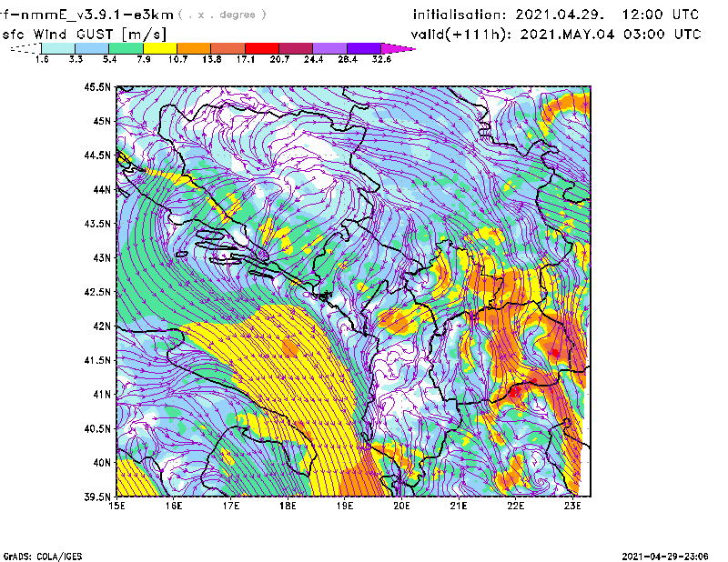Click the 17E longitude label

231,506
